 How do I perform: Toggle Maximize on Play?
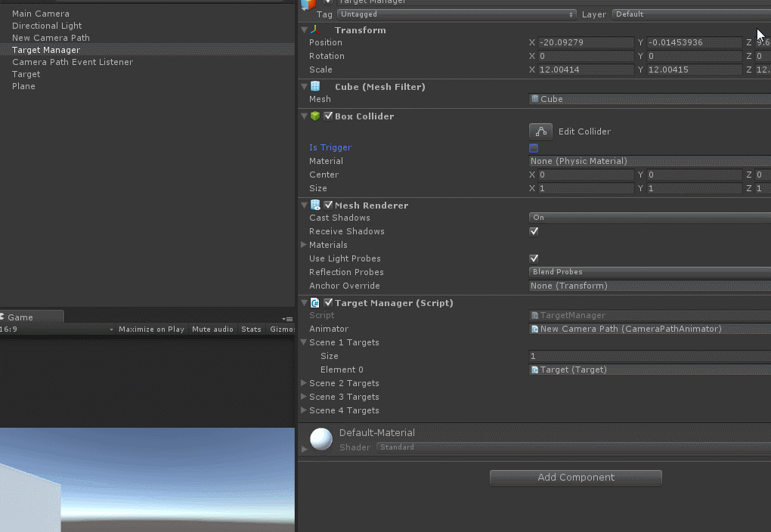coord(151,329)
